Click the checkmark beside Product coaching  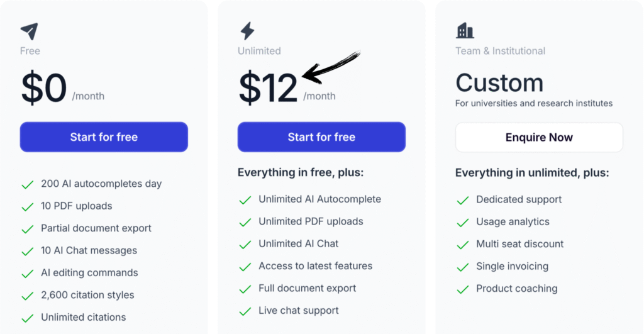point(463,289)
